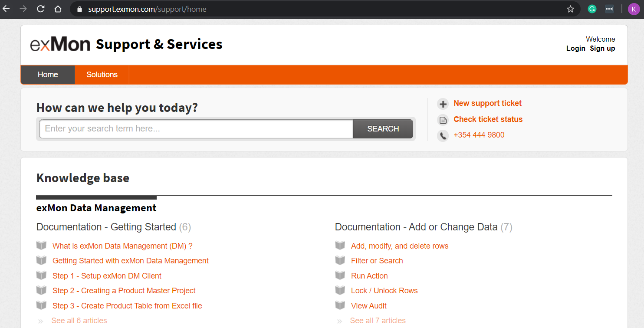Viewport: 644px width, 328px height.
Task: Click the phone icon beside the number
Action: (x=443, y=136)
